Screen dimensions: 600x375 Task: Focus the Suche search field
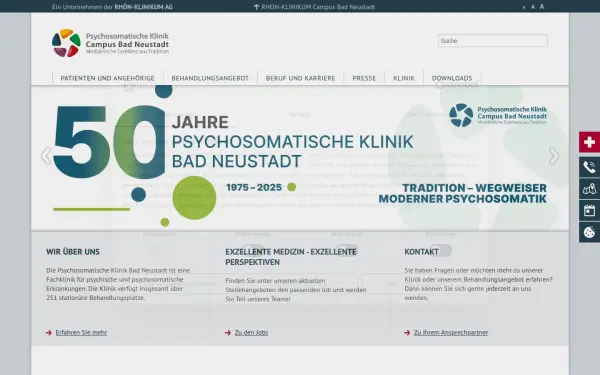tap(492, 41)
